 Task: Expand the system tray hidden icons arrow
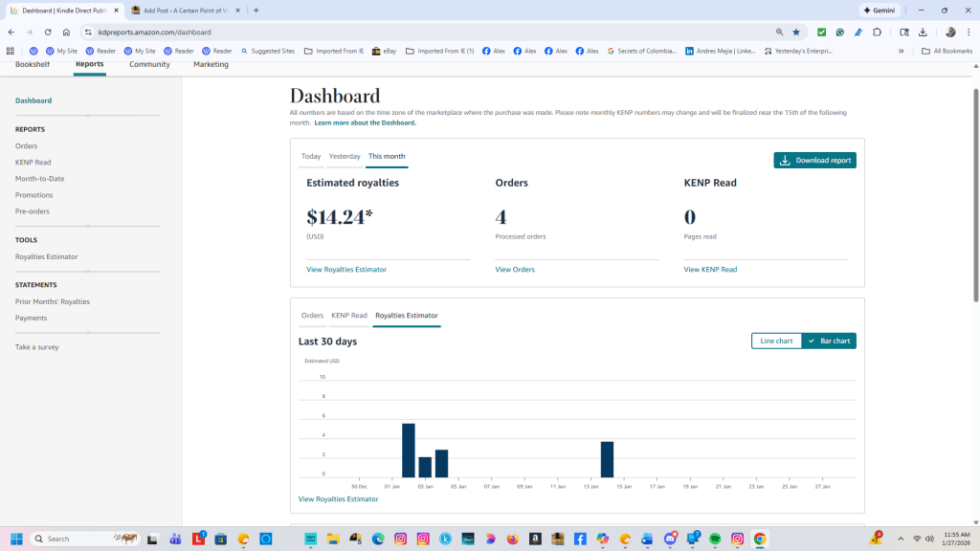(x=901, y=539)
